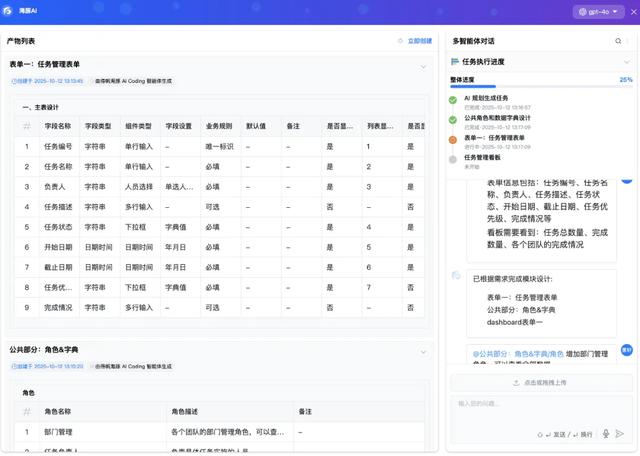Click the 业务规则 column header
Viewport: 640px width, 456px height.
pos(219,127)
